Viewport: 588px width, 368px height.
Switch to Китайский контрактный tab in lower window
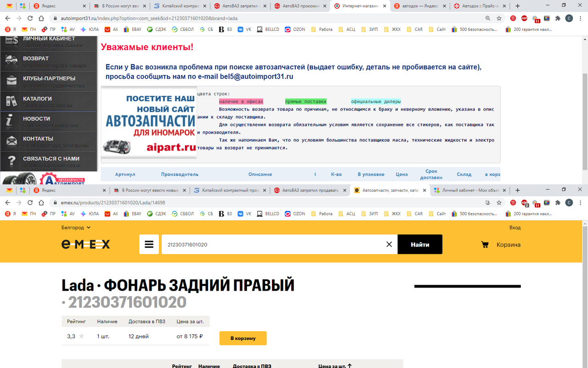coord(230,190)
